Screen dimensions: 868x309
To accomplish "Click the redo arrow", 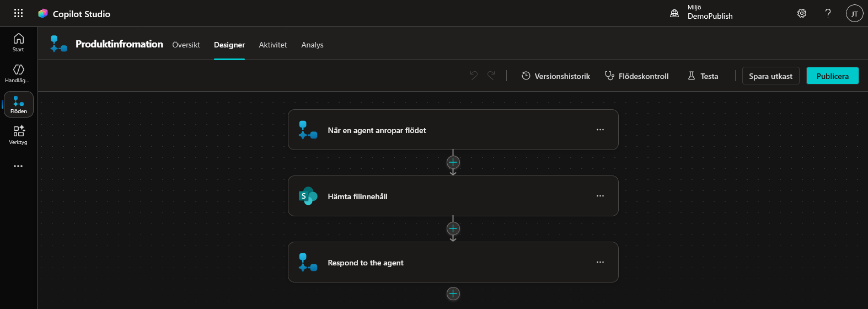I will [x=491, y=76].
